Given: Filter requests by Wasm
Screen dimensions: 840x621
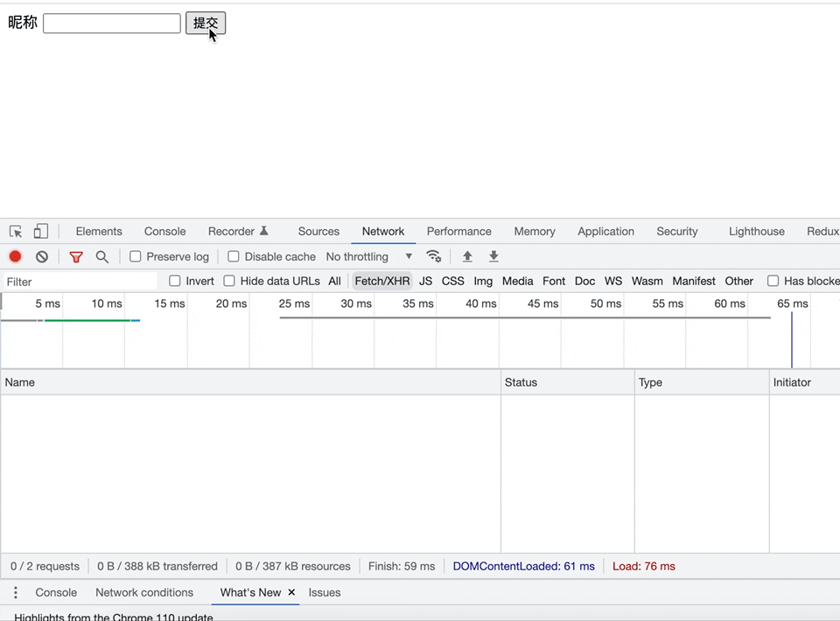Looking at the screenshot, I should (x=647, y=281).
